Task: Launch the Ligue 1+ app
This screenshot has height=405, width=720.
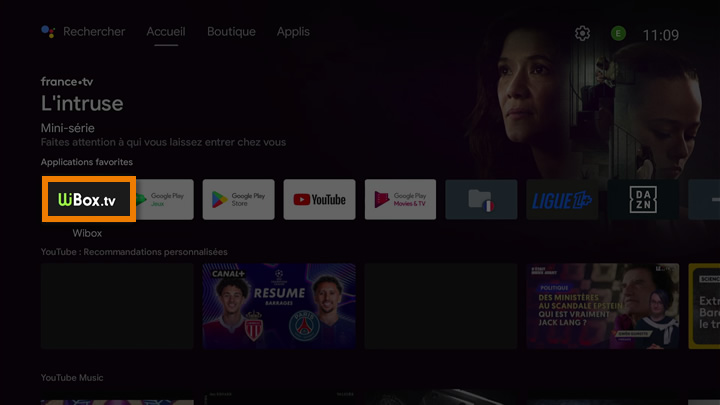Action: coord(561,200)
